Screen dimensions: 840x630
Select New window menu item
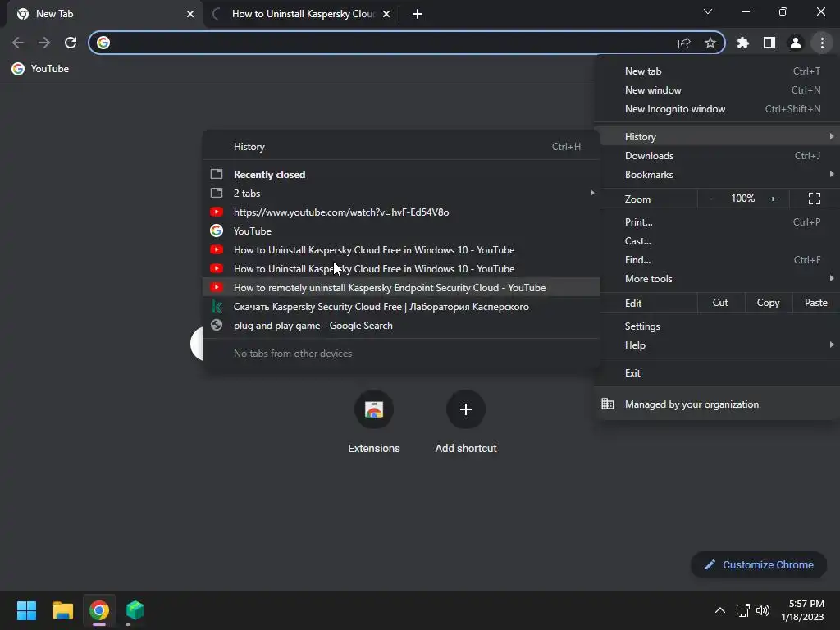tap(717, 90)
